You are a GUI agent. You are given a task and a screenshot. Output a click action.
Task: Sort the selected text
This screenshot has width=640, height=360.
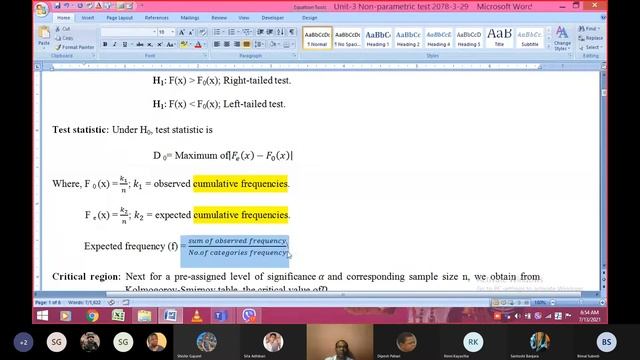281,32
